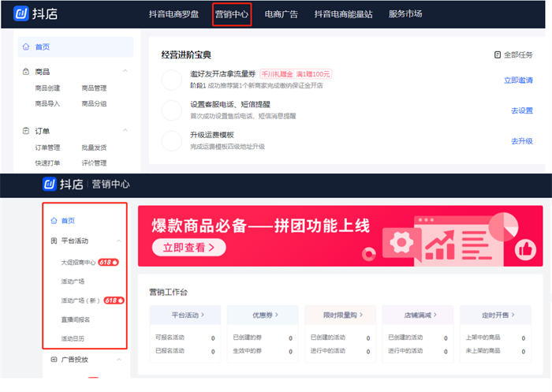Open the 电商广告 top menu item
The width and height of the screenshot is (552, 392).
coord(281,14)
